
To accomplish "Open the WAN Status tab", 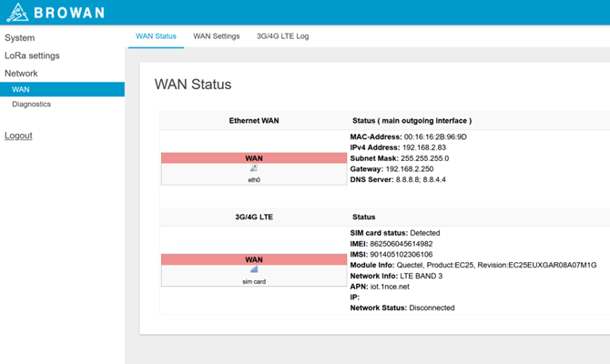I will tap(156, 36).
